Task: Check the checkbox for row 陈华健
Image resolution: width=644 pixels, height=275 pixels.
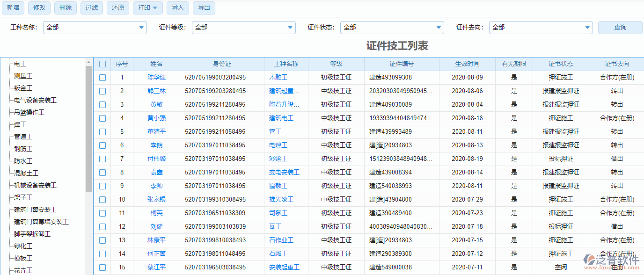Action: pyautogui.click(x=102, y=77)
